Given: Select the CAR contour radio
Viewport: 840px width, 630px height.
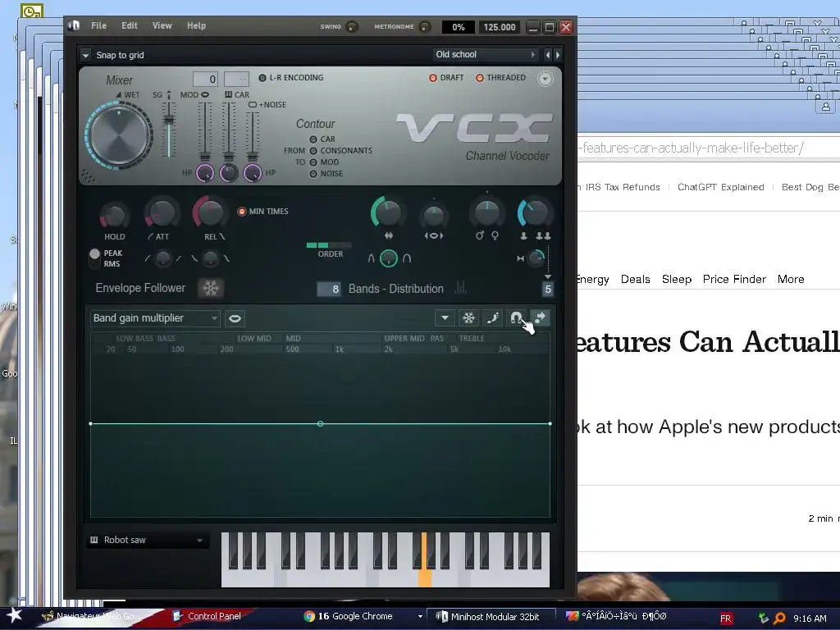Looking at the screenshot, I should [x=313, y=139].
